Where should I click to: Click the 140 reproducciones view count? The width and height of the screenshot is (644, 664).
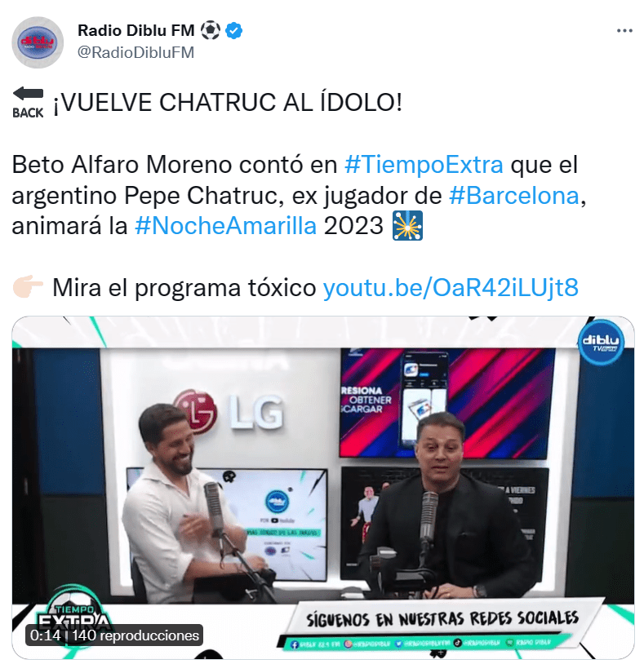point(135,635)
